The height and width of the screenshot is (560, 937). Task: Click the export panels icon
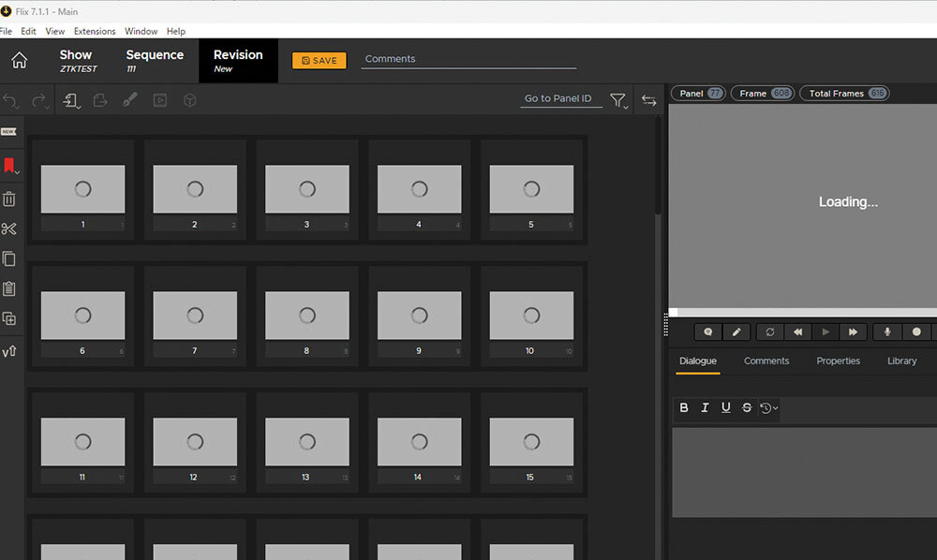pos(100,100)
